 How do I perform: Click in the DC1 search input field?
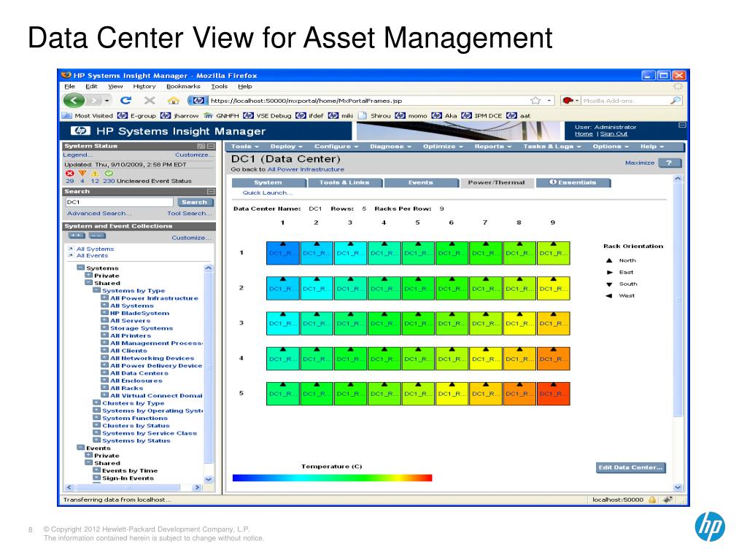pos(119,203)
